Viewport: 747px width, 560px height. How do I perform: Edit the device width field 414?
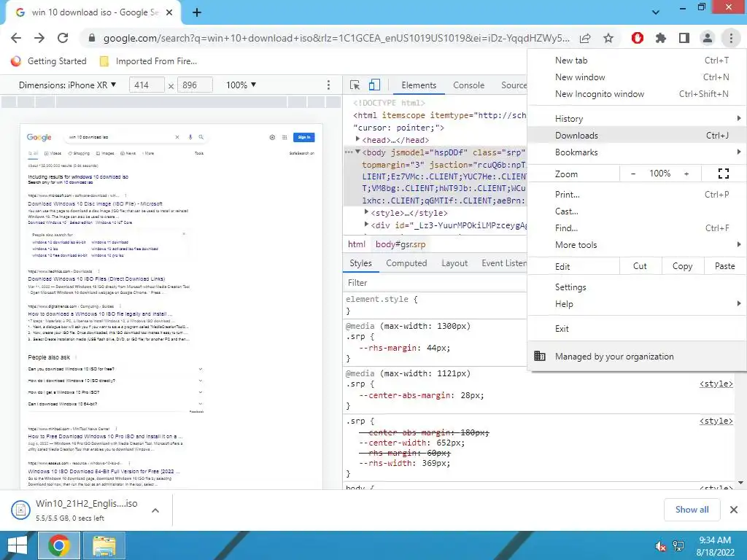pos(147,85)
